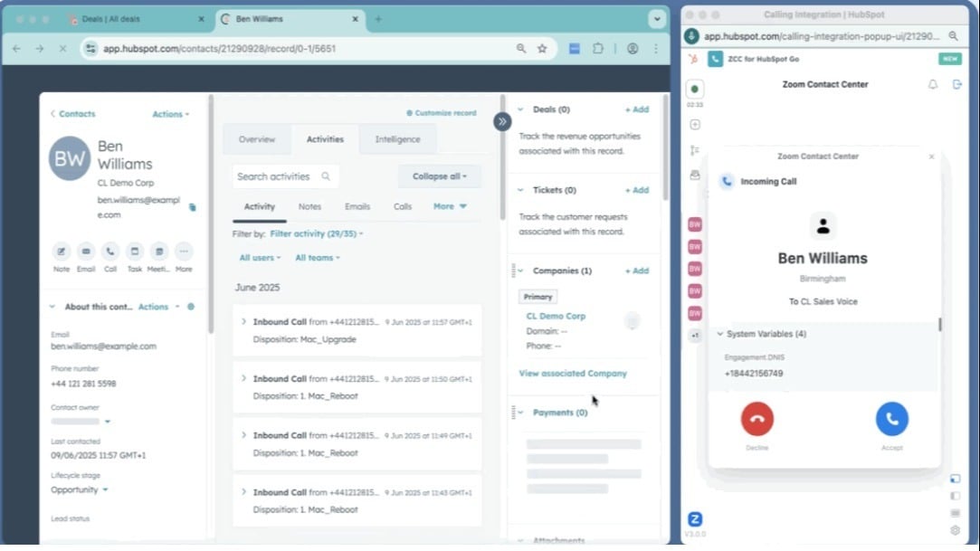Add a new deal with +Add
This screenshot has height=551, width=980.
(x=636, y=109)
